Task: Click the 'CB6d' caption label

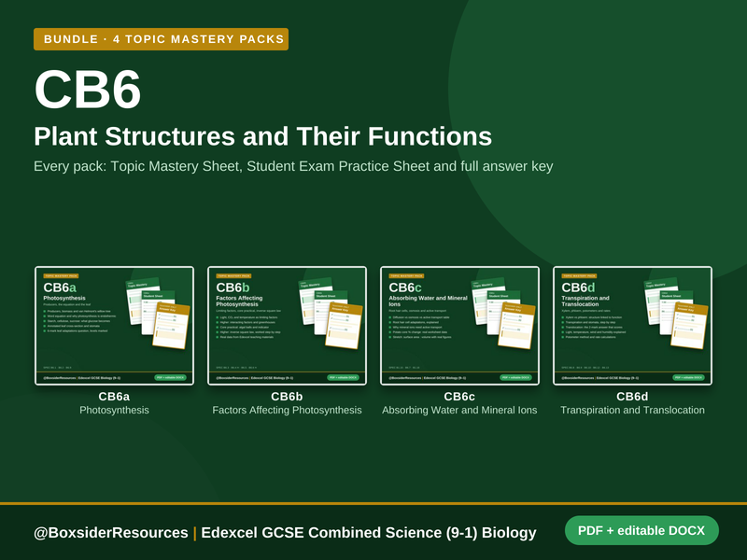Action: coord(632,396)
